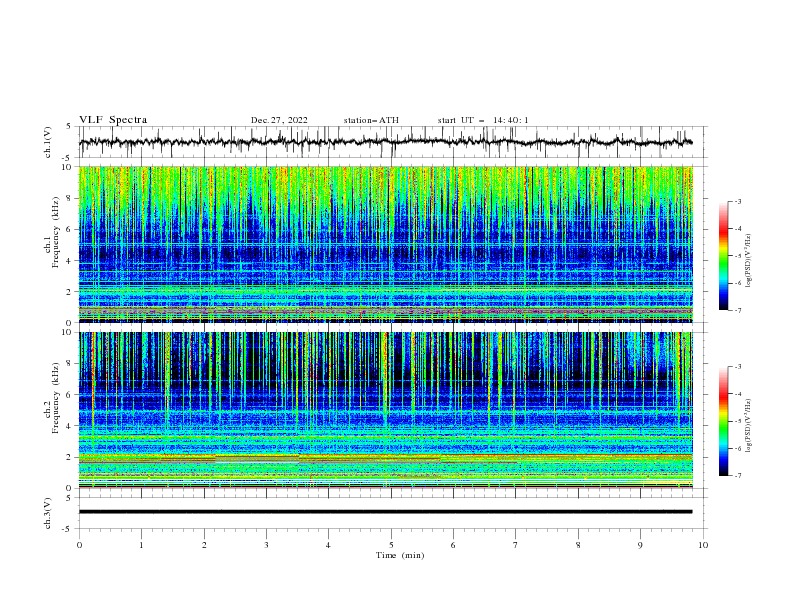Viewport: 792px width, 612px height.
Task: Click the '5' tick on ch.1(V) axis
Action: tap(69, 126)
